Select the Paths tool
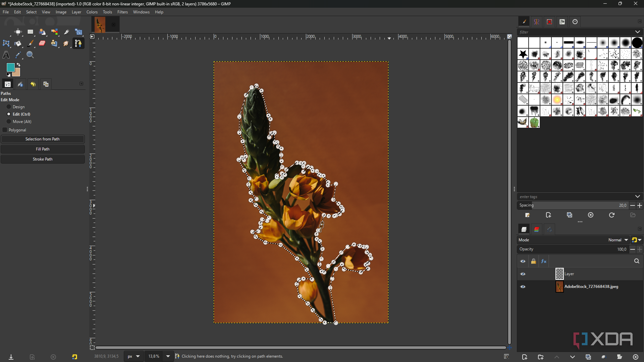Screen dimensions: 644x362 78,44
